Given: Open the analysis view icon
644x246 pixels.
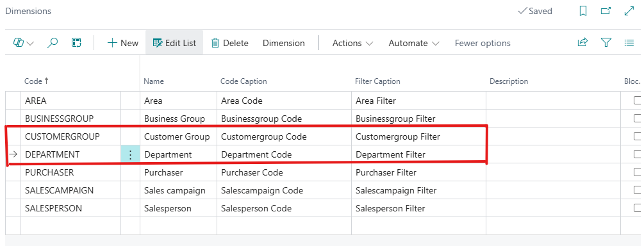Looking at the screenshot, I should [x=76, y=43].
